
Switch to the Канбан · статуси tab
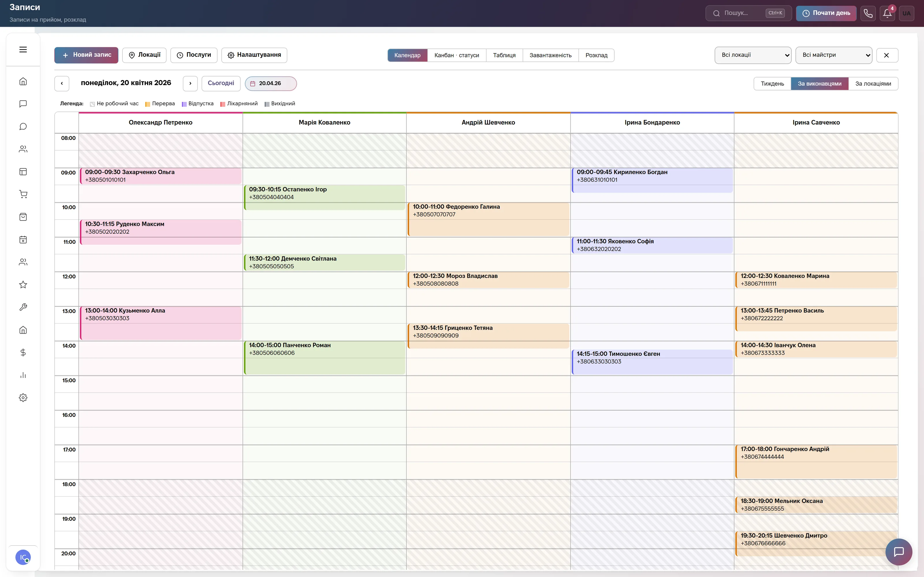[457, 55]
